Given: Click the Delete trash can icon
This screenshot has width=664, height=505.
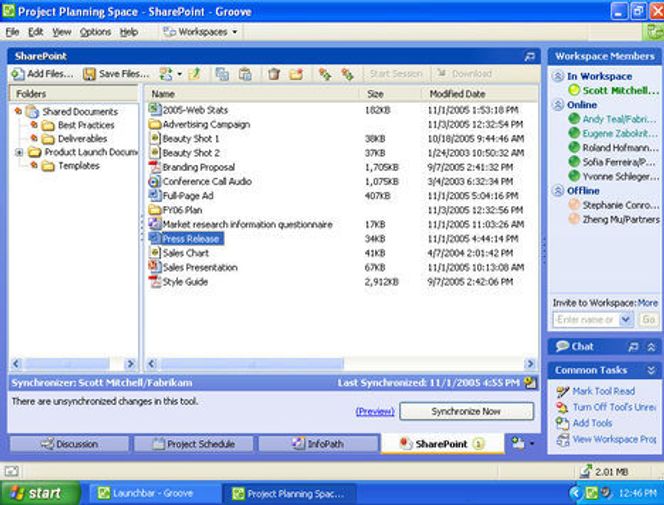Looking at the screenshot, I should click(x=274, y=74).
